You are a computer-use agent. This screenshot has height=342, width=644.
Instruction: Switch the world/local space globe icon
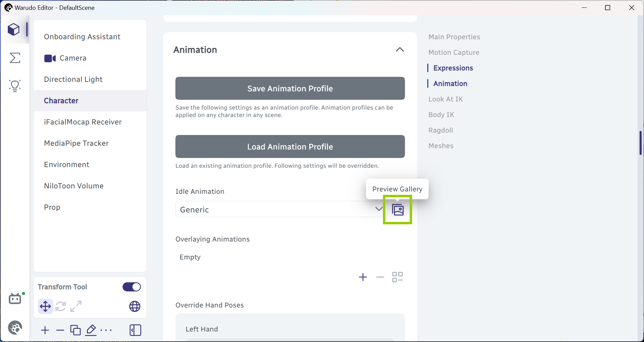[x=135, y=306]
